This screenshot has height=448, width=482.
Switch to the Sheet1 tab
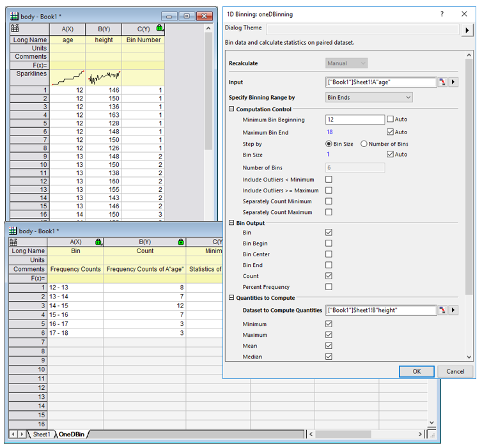click(x=41, y=435)
